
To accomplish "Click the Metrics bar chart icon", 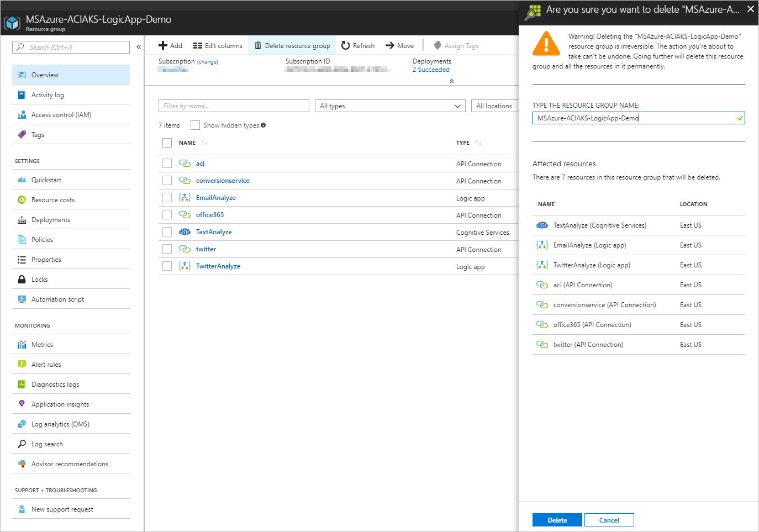I will [22, 345].
